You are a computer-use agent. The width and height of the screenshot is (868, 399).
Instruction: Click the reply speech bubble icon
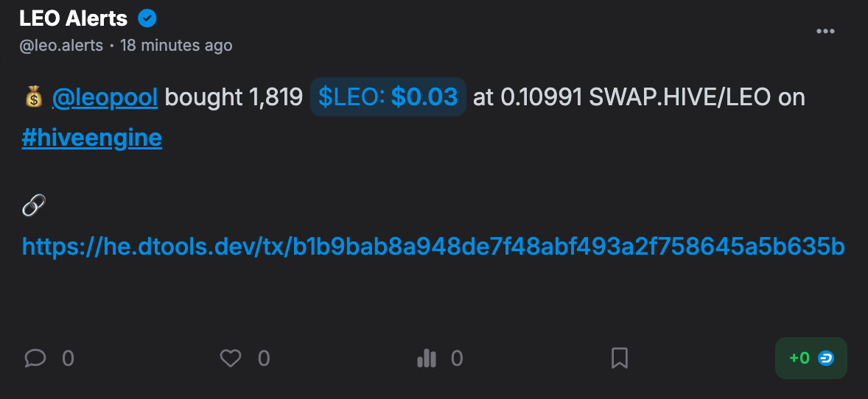click(x=35, y=358)
